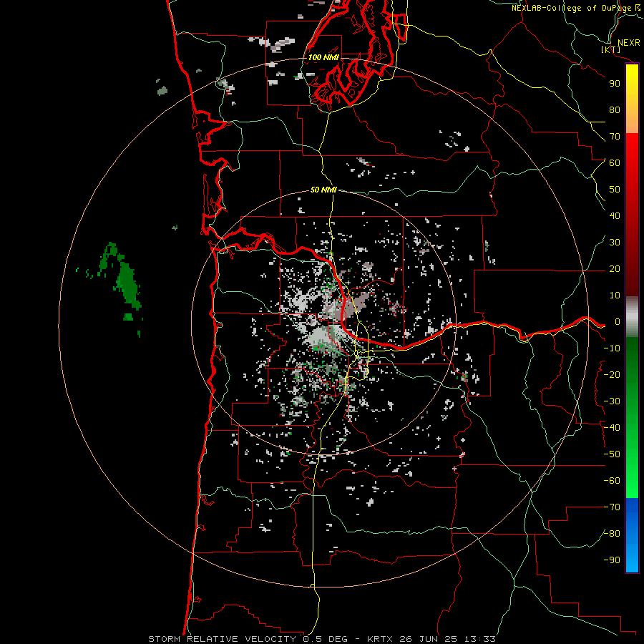Click the 90 value on velocity scale
Screen dimensions: 644x644
(615, 84)
